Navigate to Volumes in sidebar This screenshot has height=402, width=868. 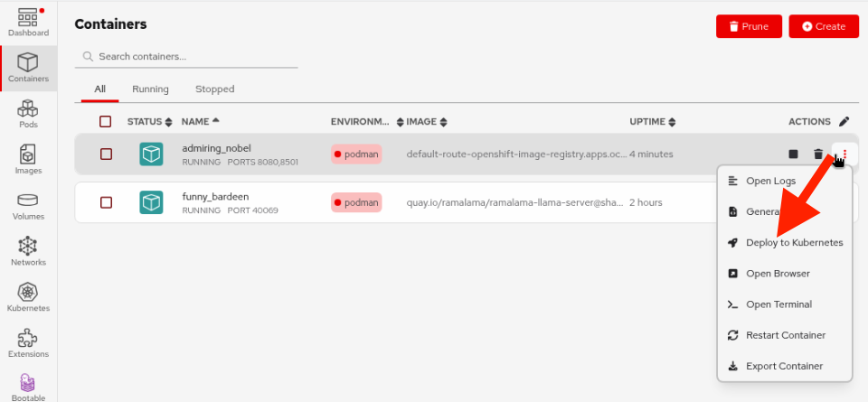[x=27, y=205]
